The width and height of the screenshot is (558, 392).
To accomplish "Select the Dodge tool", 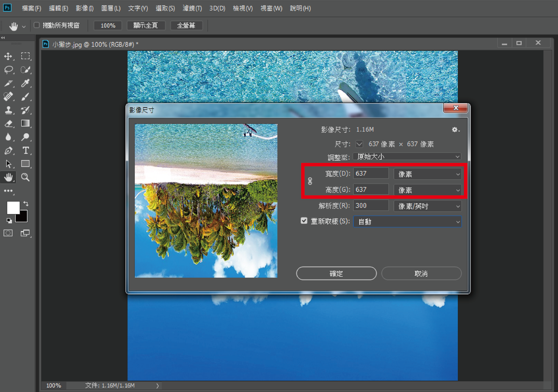I will pos(25,137).
